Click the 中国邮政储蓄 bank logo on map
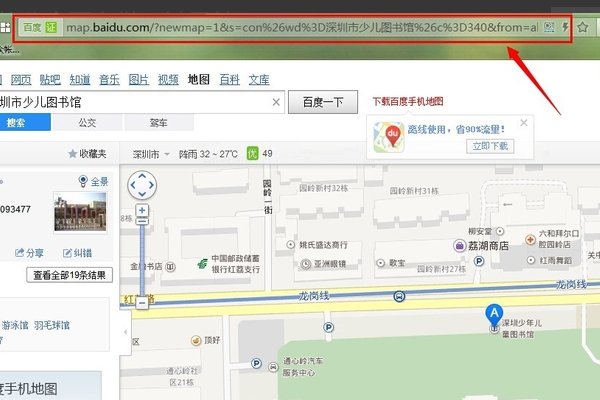The width and height of the screenshot is (600, 400). point(202,263)
